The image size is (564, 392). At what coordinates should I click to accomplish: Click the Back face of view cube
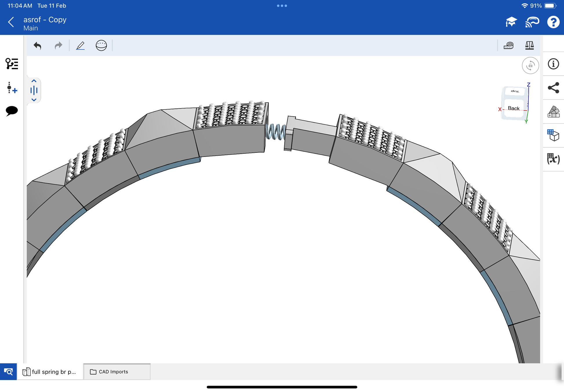click(514, 108)
